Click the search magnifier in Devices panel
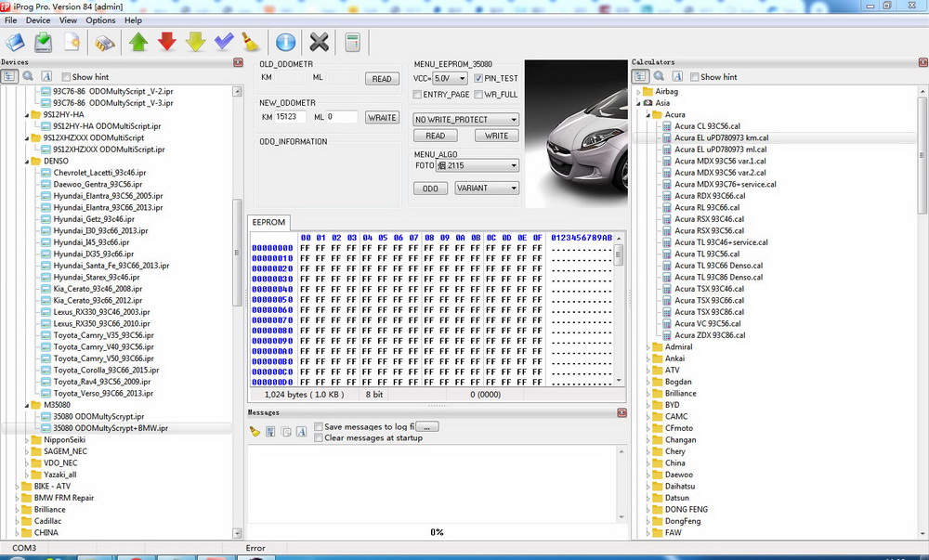This screenshot has width=929, height=560. pyautogui.click(x=28, y=76)
